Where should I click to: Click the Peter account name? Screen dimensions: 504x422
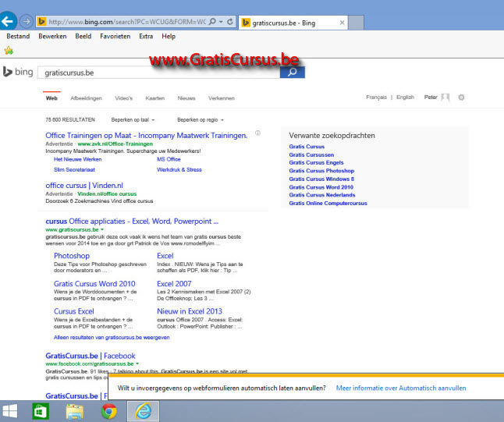pos(431,97)
